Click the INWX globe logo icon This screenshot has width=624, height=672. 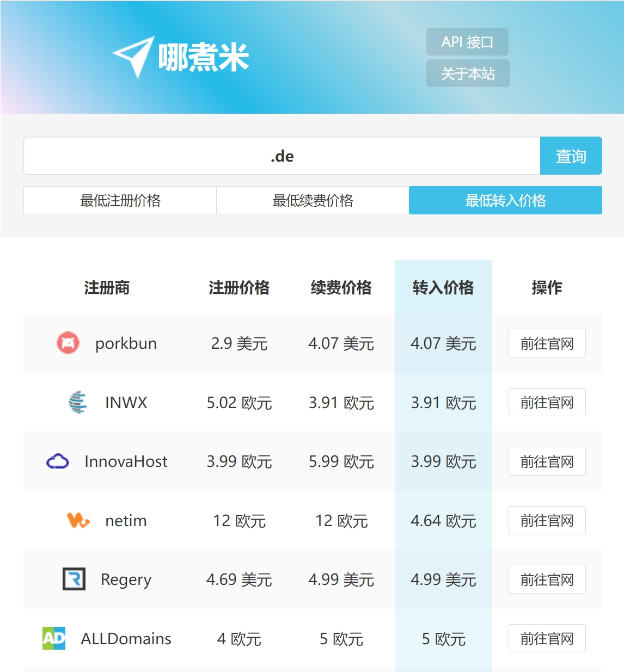[x=78, y=402]
